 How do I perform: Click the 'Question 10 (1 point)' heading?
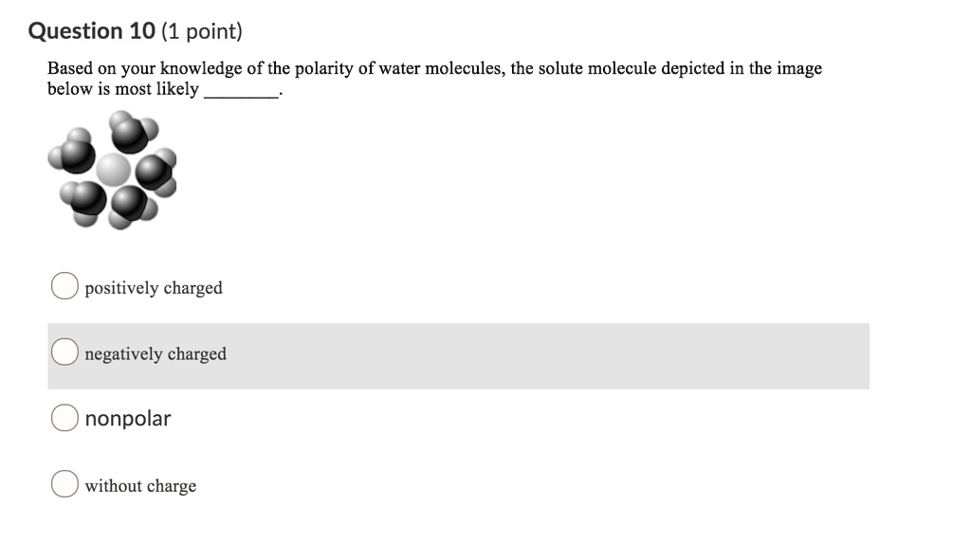pyautogui.click(x=135, y=30)
